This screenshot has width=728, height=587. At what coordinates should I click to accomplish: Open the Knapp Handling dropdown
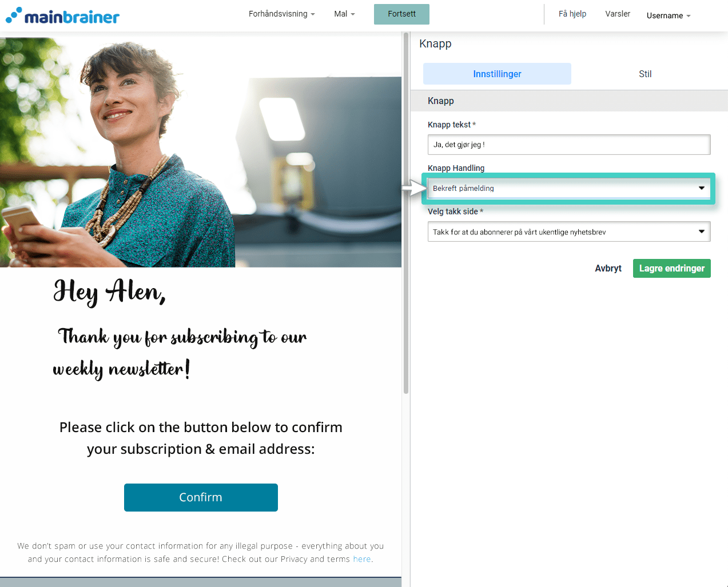(569, 188)
